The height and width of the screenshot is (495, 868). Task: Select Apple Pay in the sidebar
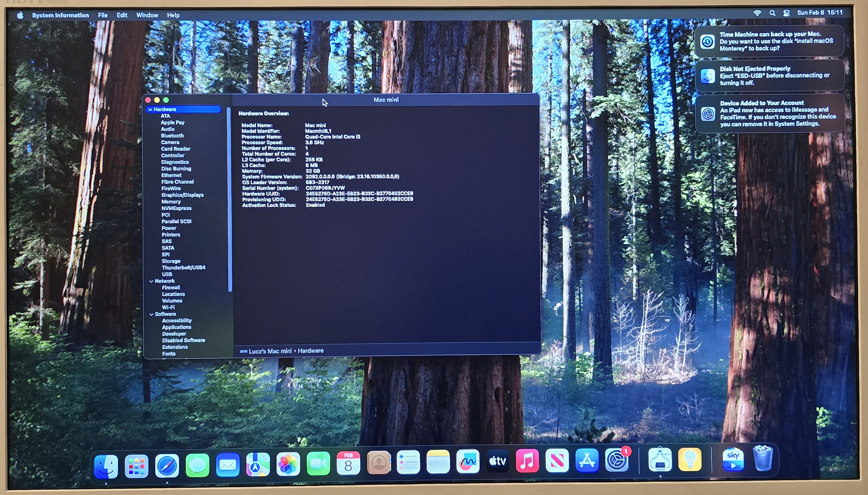(x=173, y=123)
